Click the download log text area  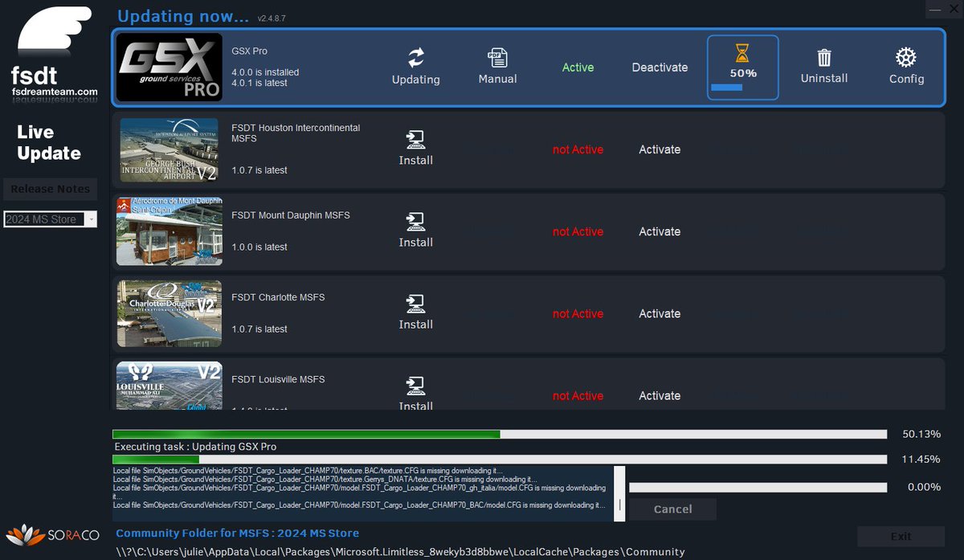[x=362, y=493]
